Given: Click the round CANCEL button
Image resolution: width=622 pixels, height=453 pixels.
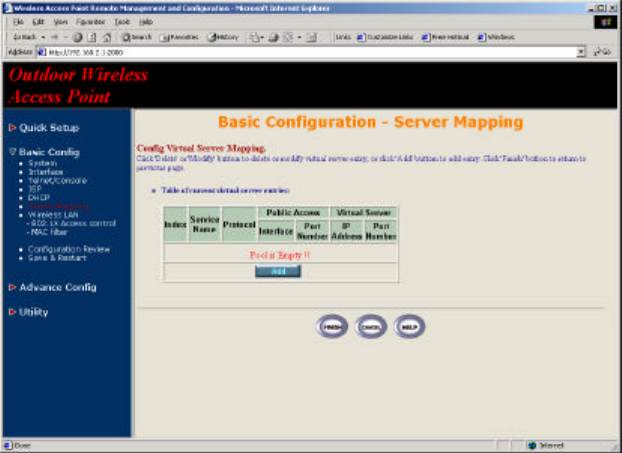Looking at the screenshot, I should [x=371, y=327].
